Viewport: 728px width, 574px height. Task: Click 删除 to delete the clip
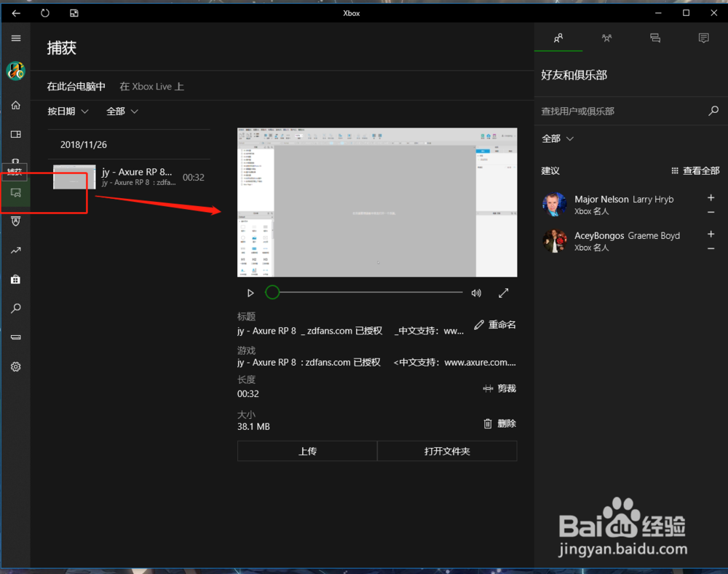coord(499,423)
